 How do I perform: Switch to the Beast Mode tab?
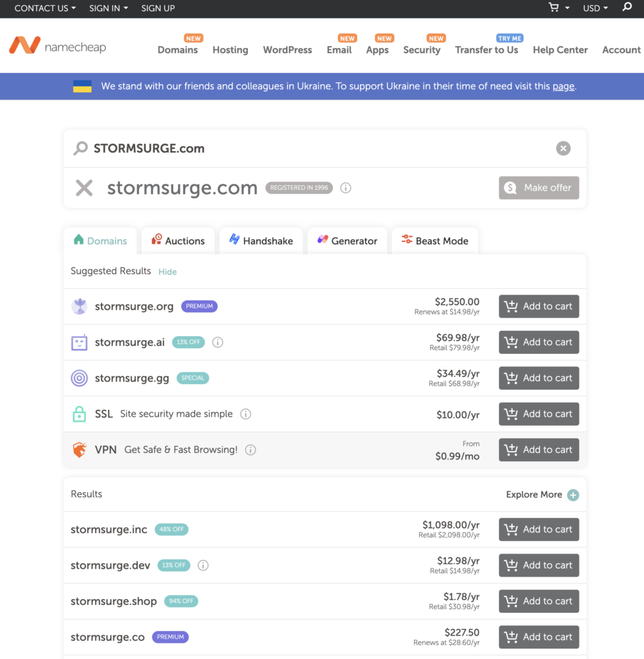click(x=435, y=241)
